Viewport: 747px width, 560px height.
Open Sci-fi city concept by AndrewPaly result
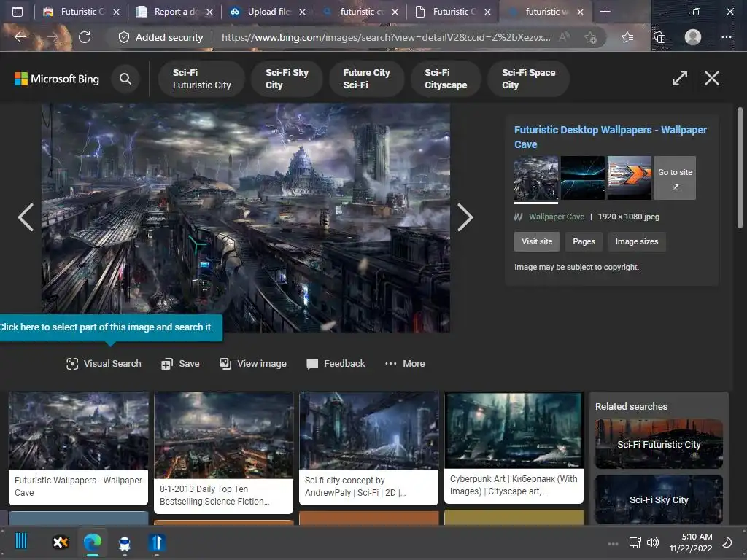click(x=368, y=448)
